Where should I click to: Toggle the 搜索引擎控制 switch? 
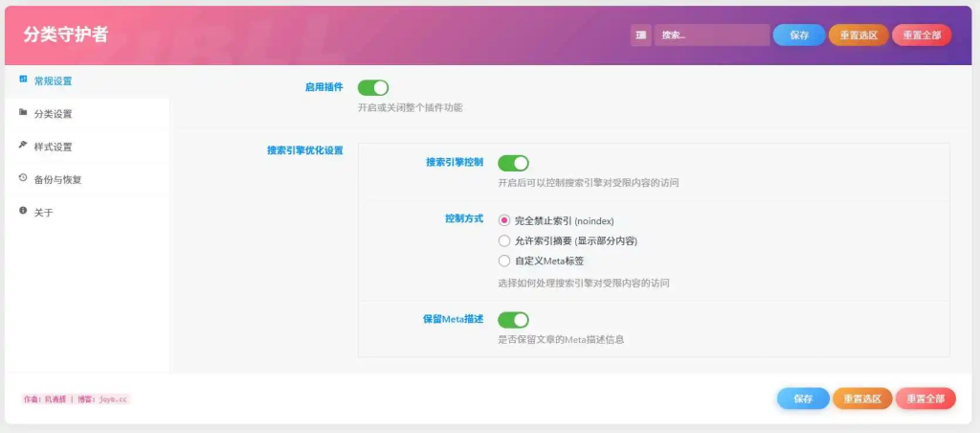513,163
